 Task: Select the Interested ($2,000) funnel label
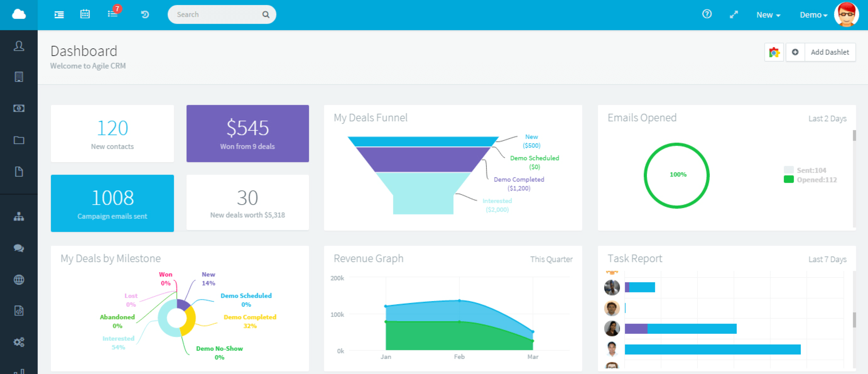(x=497, y=205)
